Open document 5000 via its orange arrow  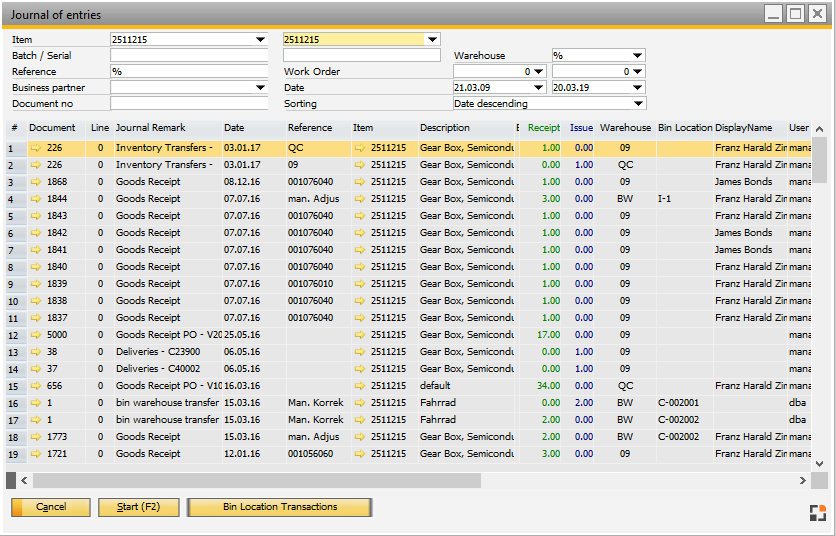click(36, 335)
